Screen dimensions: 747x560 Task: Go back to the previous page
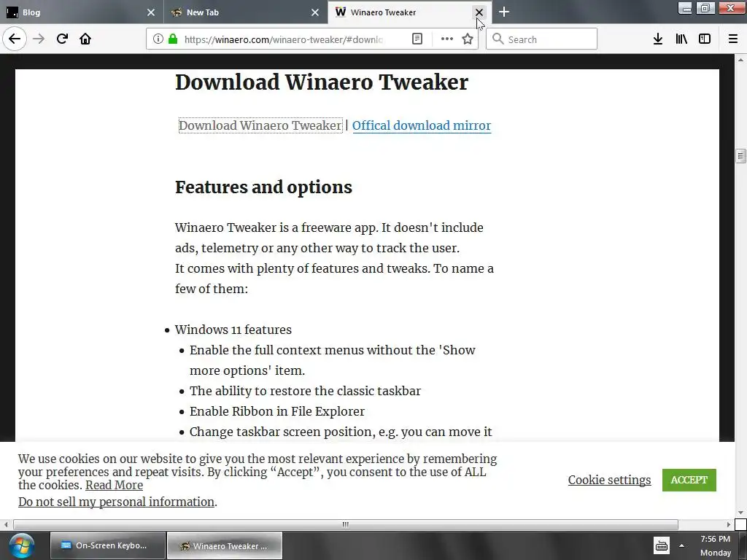pyautogui.click(x=15, y=39)
